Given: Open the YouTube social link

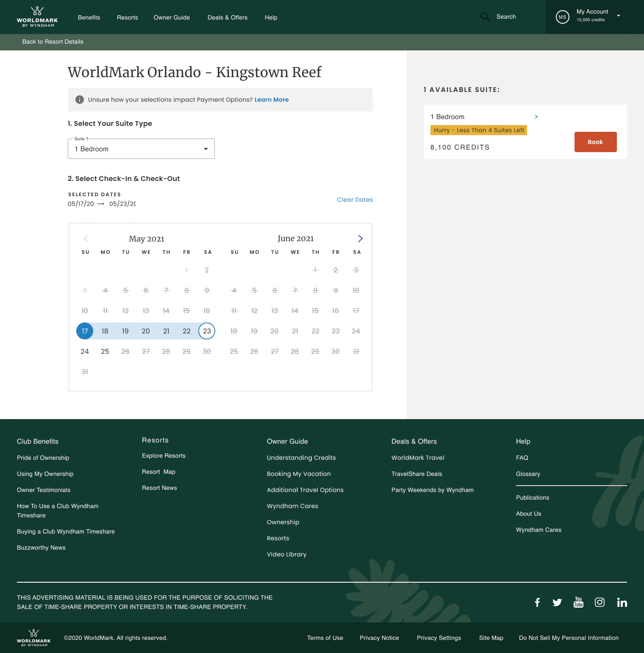Looking at the screenshot, I should (x=578, y=602).
